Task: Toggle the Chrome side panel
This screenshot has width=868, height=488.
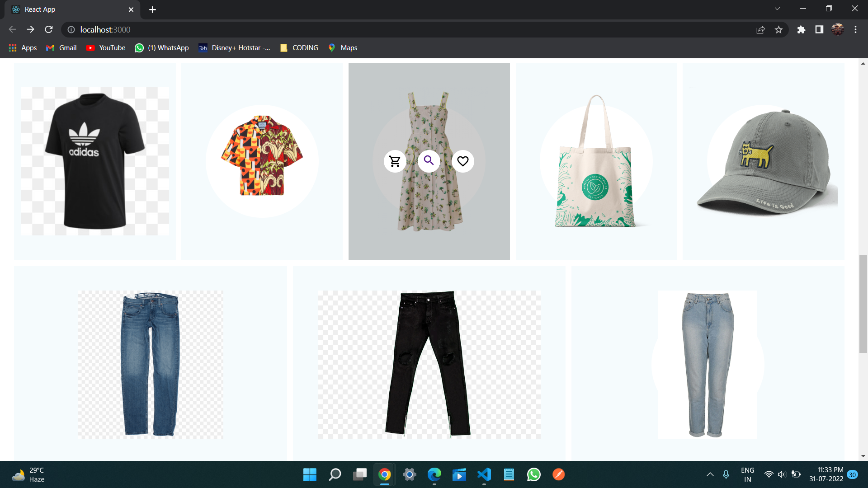Action: (819, 29)
